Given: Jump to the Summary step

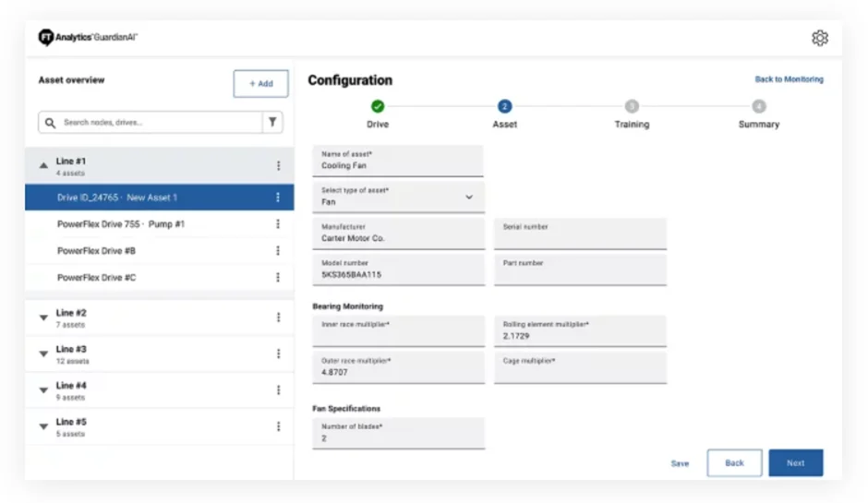Looking at the screenshot, I should coord(758,107).
